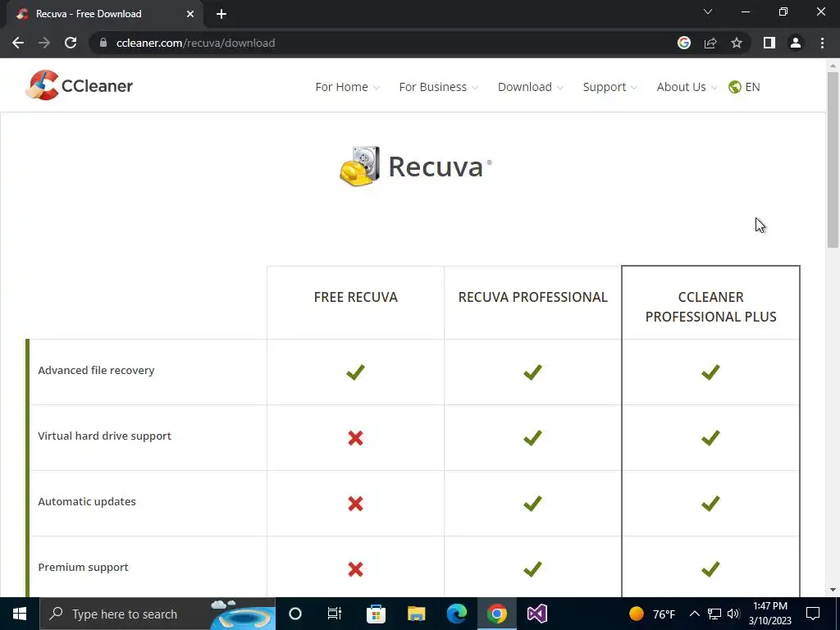Click the Recuva heading text

point(436,167)
